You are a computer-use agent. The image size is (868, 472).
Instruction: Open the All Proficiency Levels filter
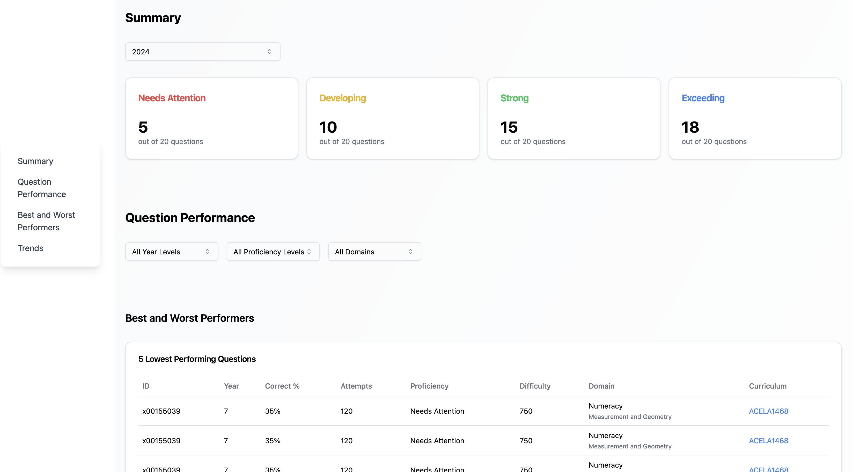273,252
